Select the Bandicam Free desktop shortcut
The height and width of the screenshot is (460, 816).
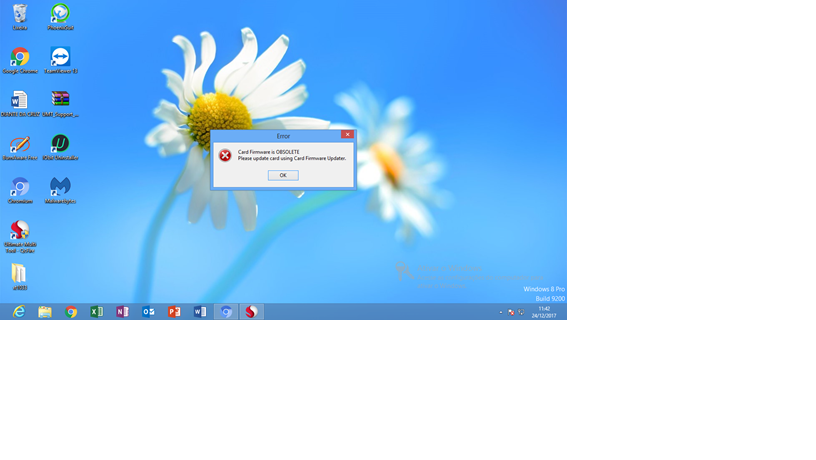tap(20, 148)
